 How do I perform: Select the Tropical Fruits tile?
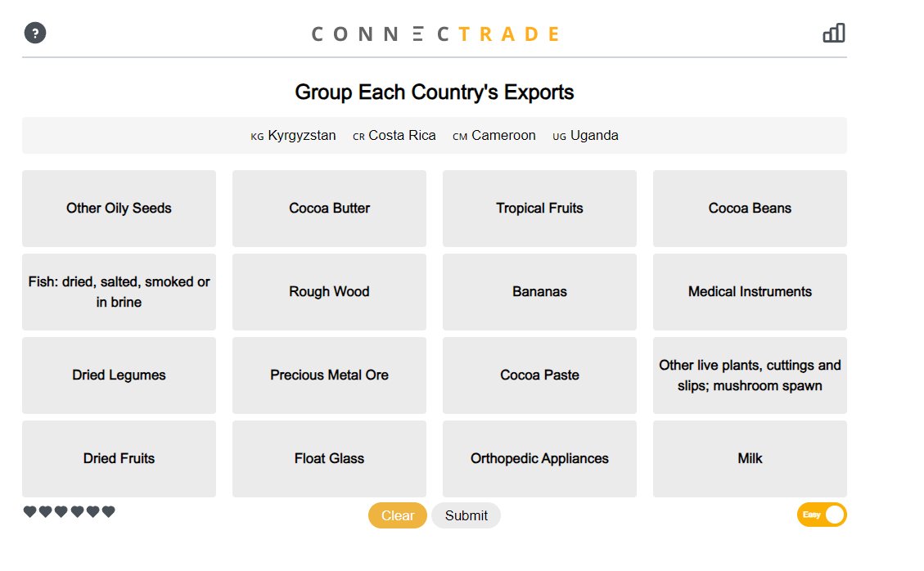coord(539,208)
